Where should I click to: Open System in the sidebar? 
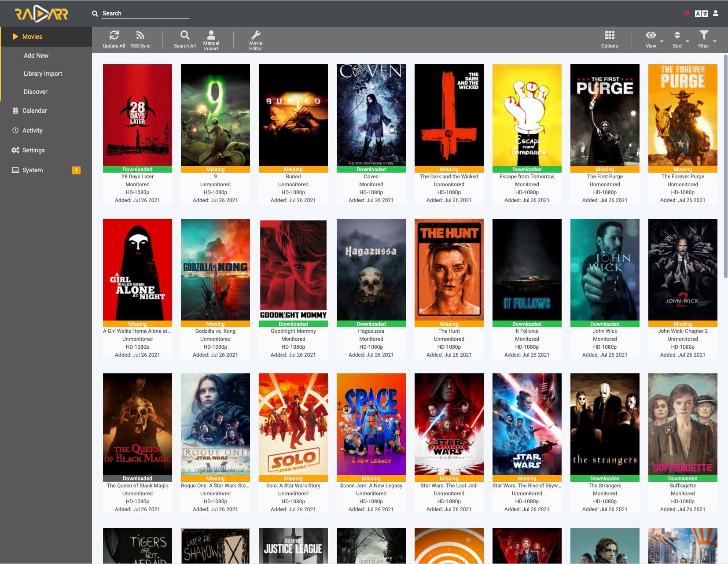pyautogui.click(x=33, y=170)
